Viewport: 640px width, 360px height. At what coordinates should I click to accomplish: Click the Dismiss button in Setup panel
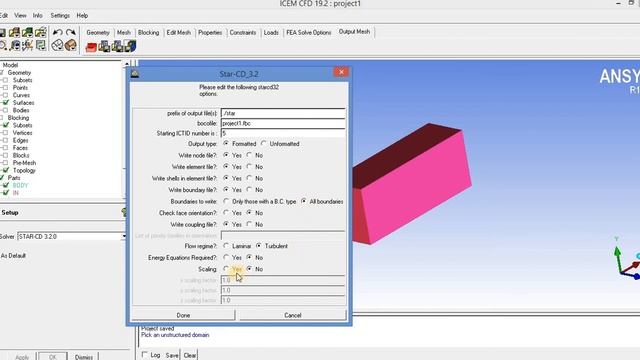click(84, 357)
